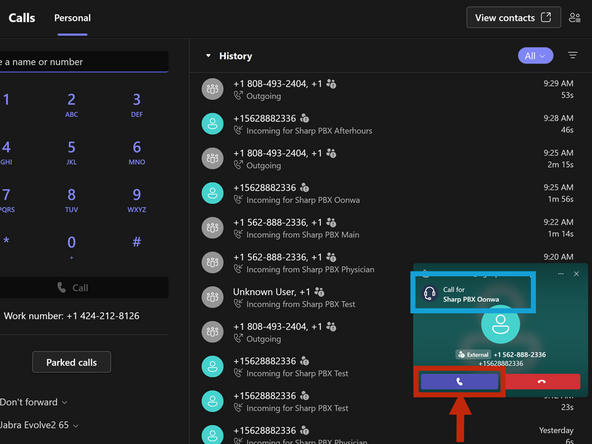Dial digit 5 on the keypad
Image resolution: width=592 pixels, height=444 pixels.
tap(71, 152)
